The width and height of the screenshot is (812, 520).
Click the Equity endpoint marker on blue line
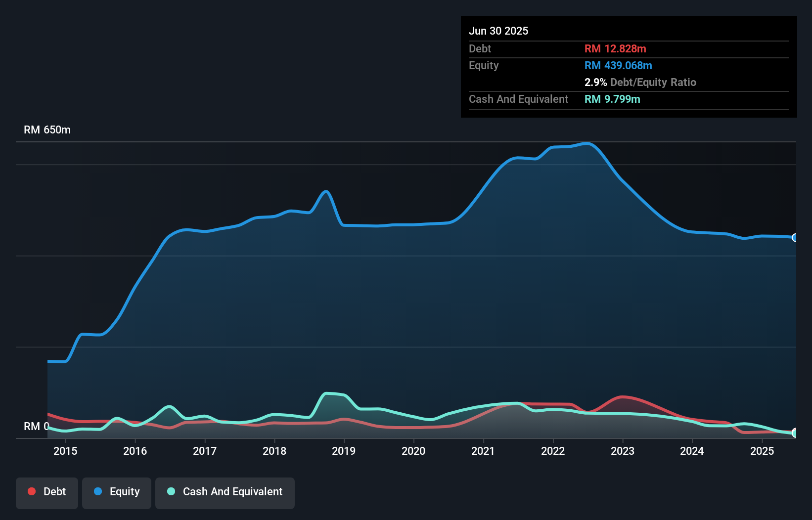click(795, 238)
